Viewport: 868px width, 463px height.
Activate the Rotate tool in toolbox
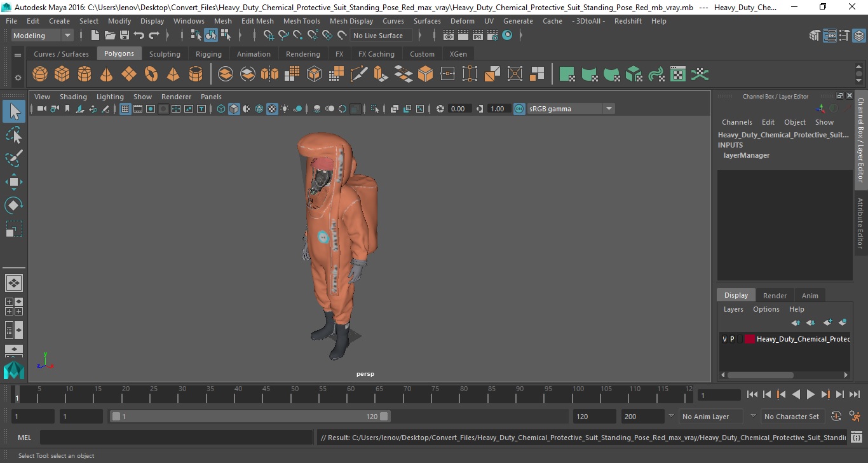click(14, 205)
